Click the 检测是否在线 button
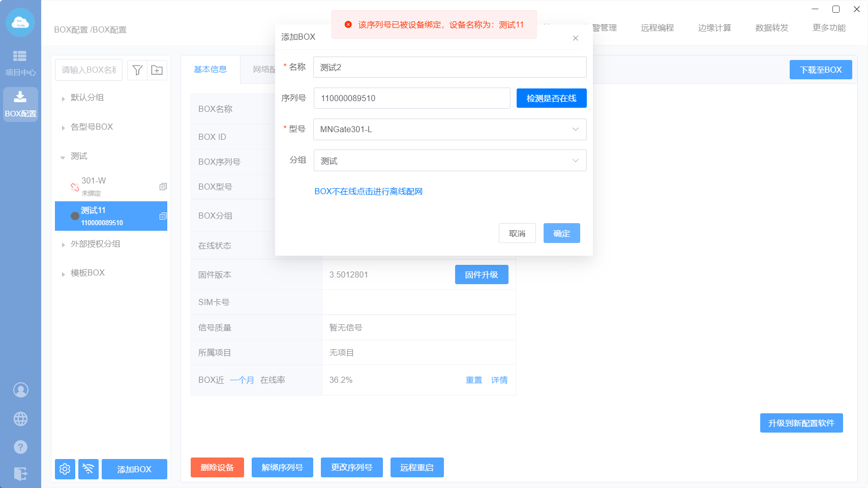Image resolution: width=868 pixels, height=488 pixels. click(x=551, y=98)
